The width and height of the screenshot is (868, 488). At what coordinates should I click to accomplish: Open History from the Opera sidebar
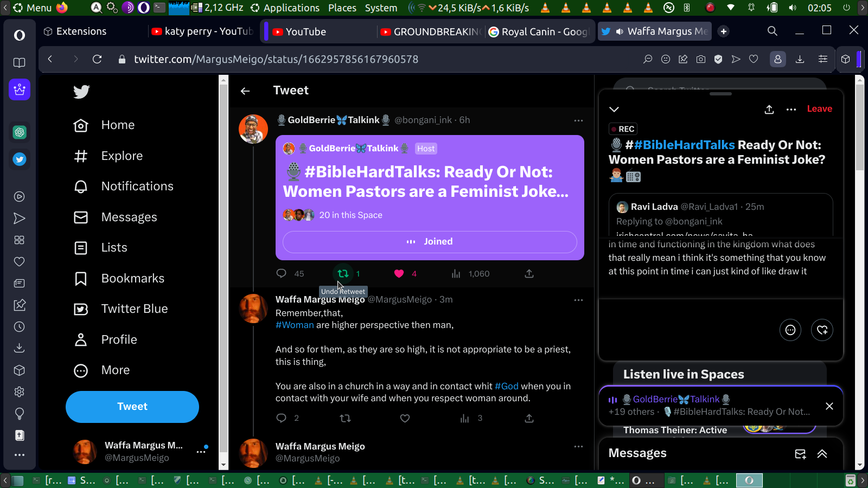point(20,327)
